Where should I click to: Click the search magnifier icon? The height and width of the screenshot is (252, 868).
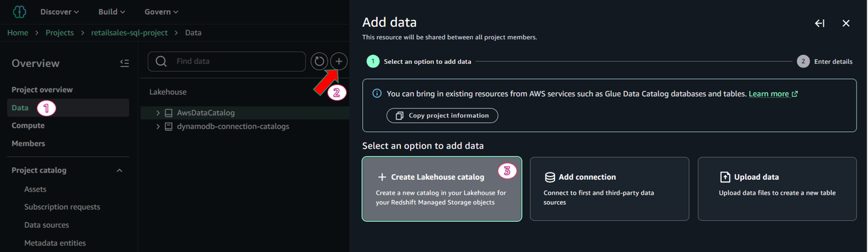click(x=161, y=61)
